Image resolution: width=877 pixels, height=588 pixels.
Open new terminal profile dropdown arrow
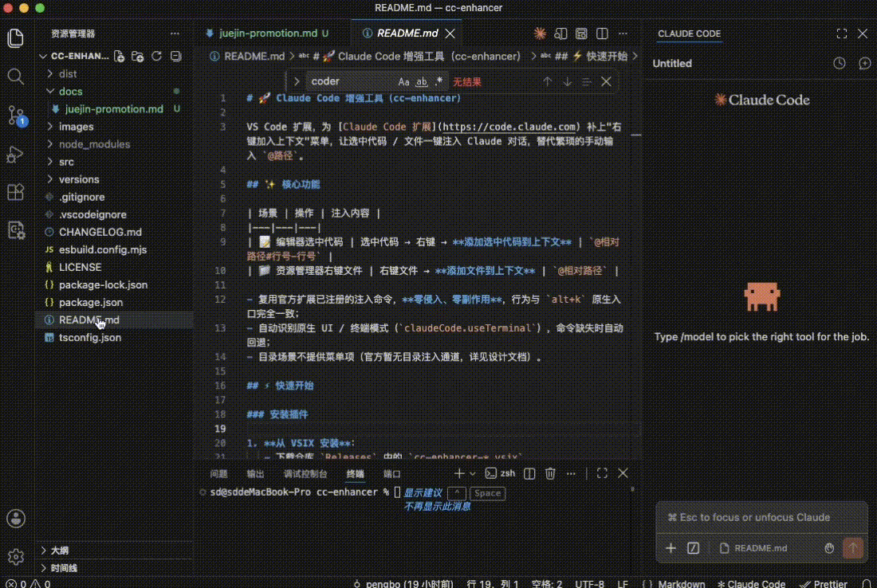pyautogui.click(x=473, y=473)
